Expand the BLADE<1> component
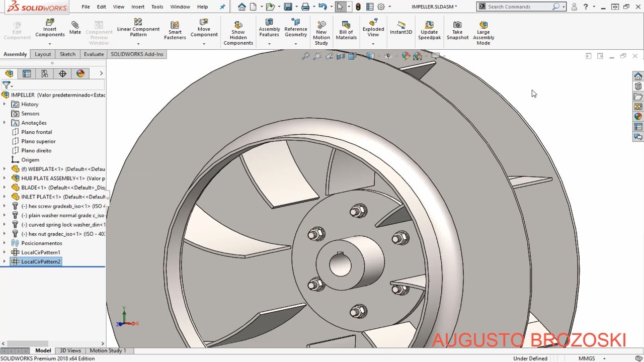This screenshot has width=644, height=362. [4, 188]
